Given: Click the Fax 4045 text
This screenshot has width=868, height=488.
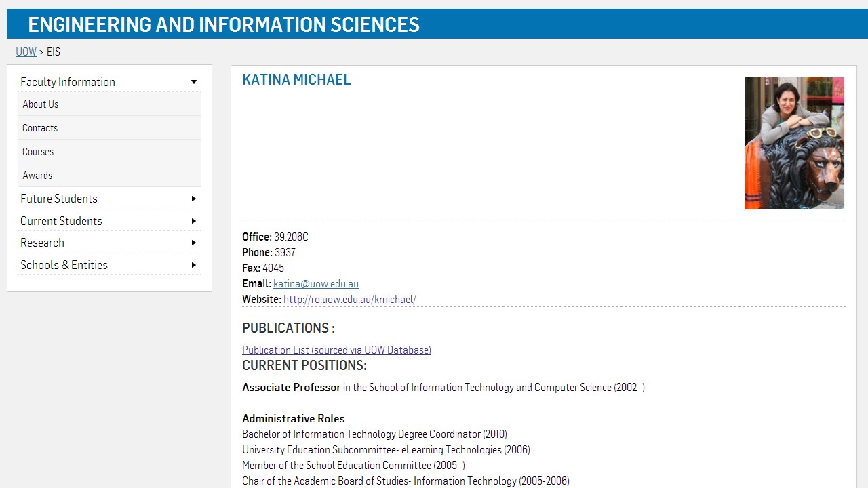Looking at the screenshot, I should (x=263, y=268).
